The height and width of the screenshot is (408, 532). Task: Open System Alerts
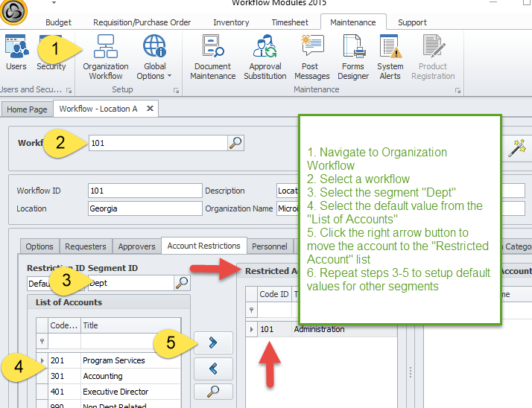tap(390, 57)
